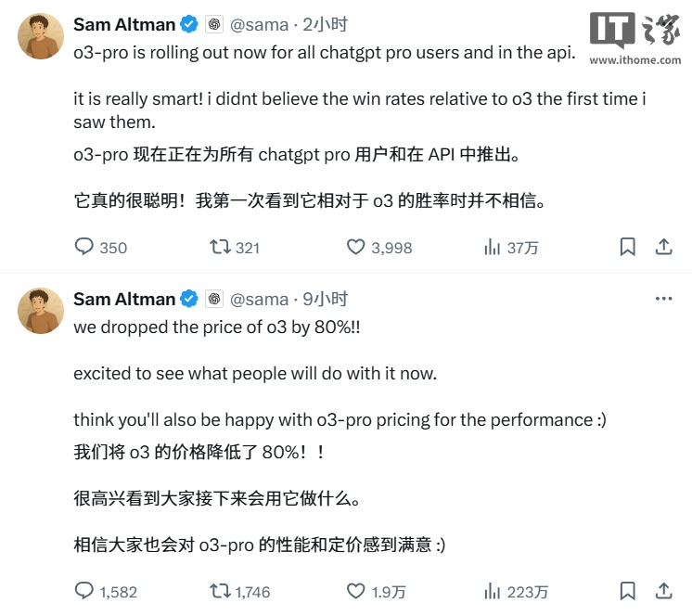Open Sam Altman's avatar on first tweet
The height and width of the screenshot is (616, 692).
[x=41, y=36]
